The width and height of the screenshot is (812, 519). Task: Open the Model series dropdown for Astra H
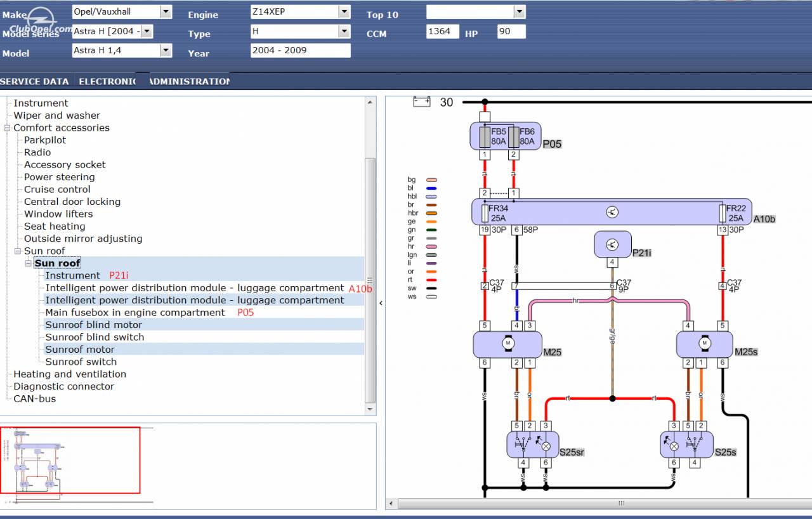(147, 31)
